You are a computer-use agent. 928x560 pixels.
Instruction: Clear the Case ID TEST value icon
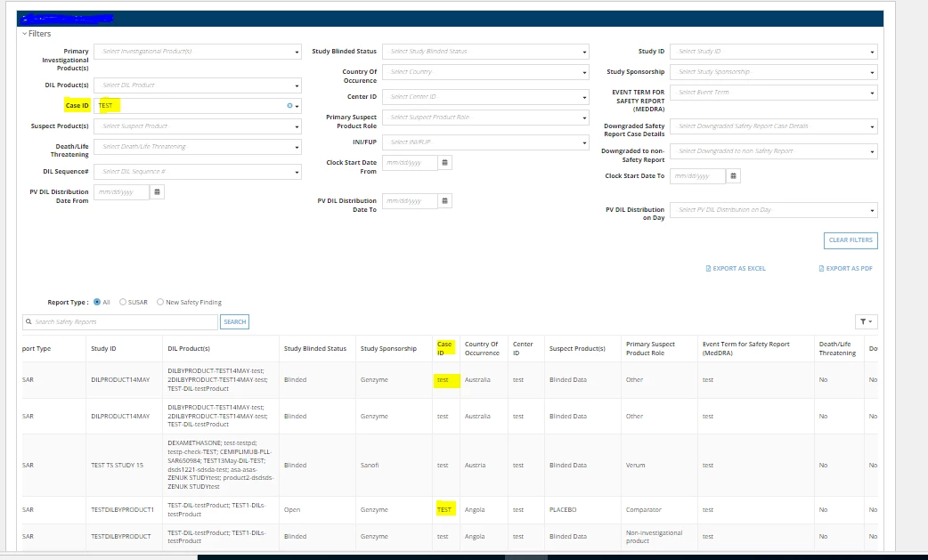pos(289,106)
